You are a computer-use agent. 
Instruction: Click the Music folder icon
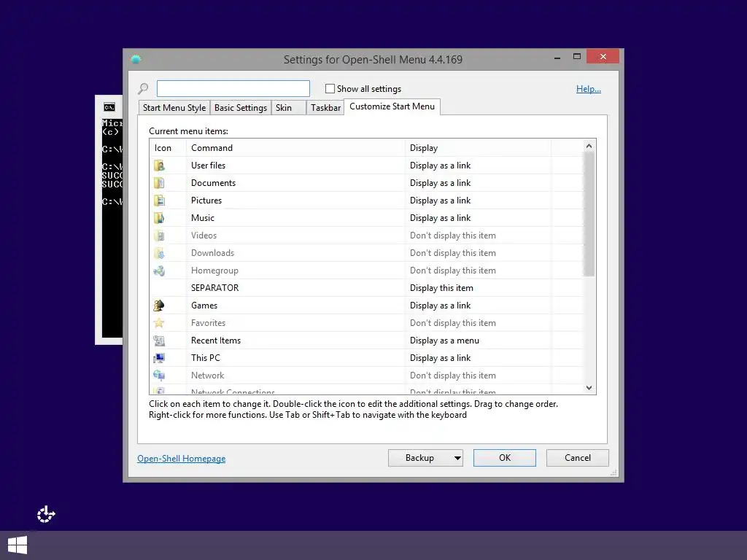click(x=159, y=218)
